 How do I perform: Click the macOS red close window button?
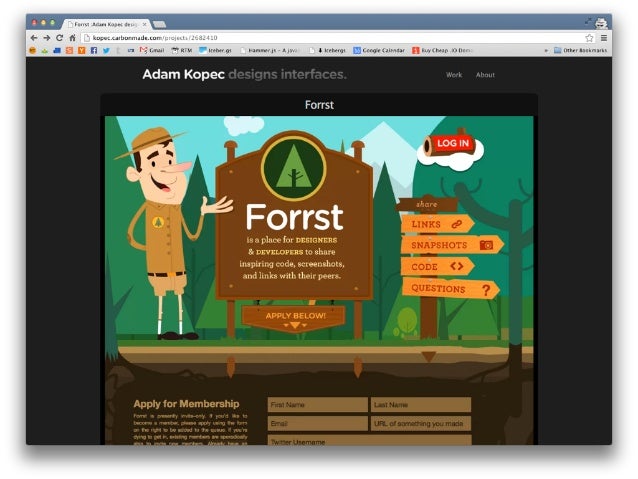click(35, 23)
